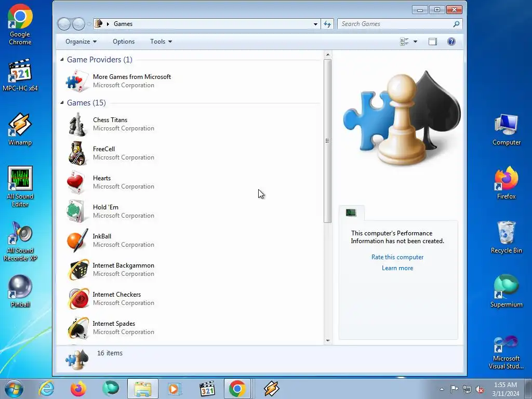Select More Games from Microsoft icon
The image size is (532, 399).
[x=77, y=81]
